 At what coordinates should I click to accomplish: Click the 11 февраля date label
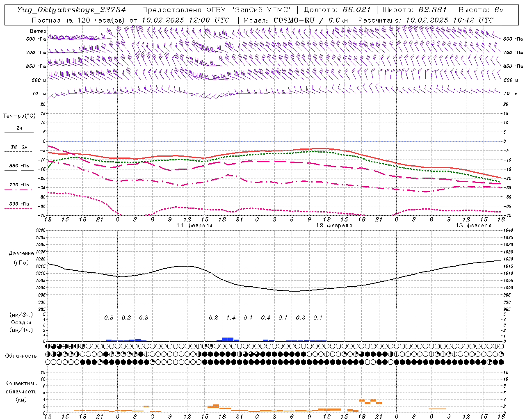coord(194,226)
